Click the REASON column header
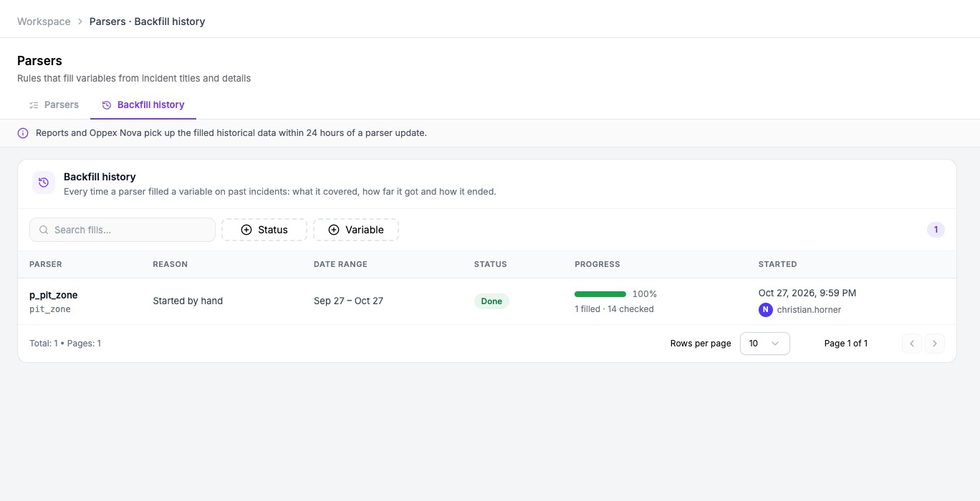This screenshot has width=980, height=501. point(170,264)
